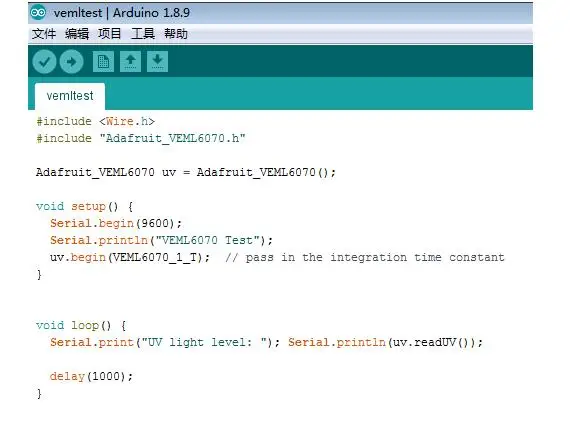Click the title text vemltest | Arduino 1.8.9
This screenshot has height=428, width=570.
[122, 13]
